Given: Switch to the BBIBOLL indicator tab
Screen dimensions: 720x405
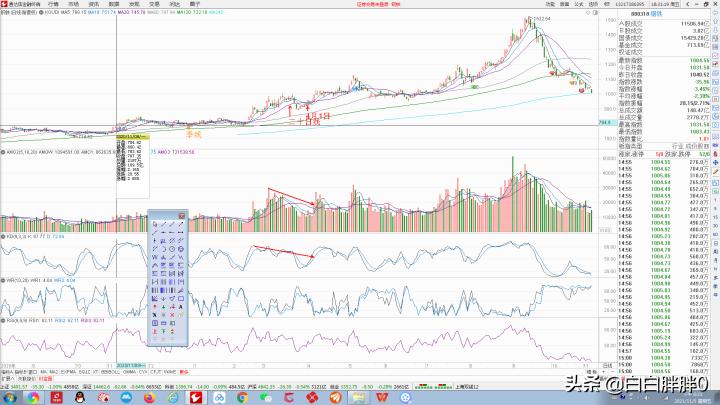Looking at the screenshot, I should pyautogui.click(x=110, y=372).
